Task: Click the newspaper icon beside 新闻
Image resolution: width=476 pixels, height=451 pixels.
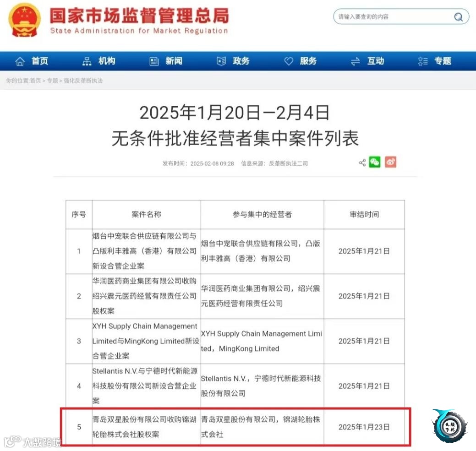Action: 154,61
